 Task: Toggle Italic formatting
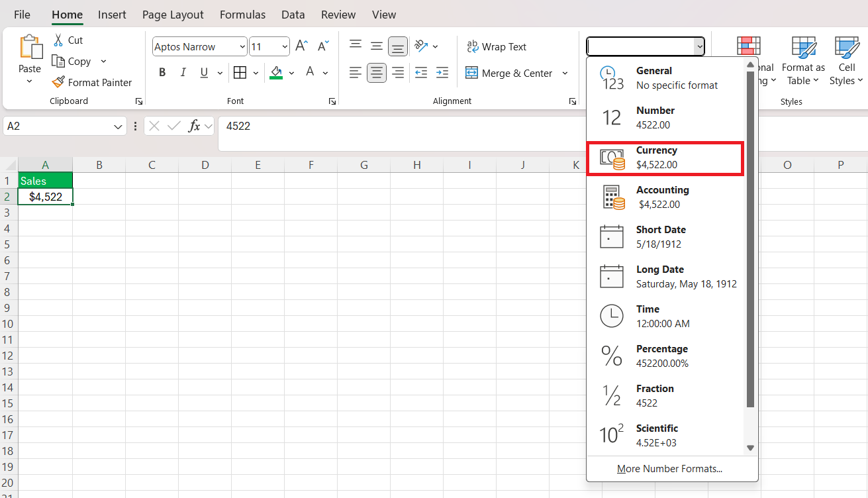(183, 73)
